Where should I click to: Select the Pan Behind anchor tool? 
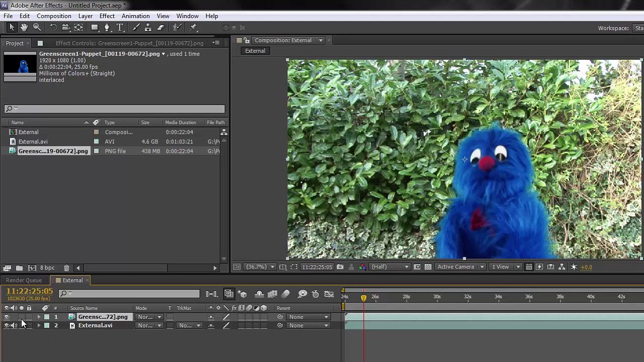[x=78, y=28]
